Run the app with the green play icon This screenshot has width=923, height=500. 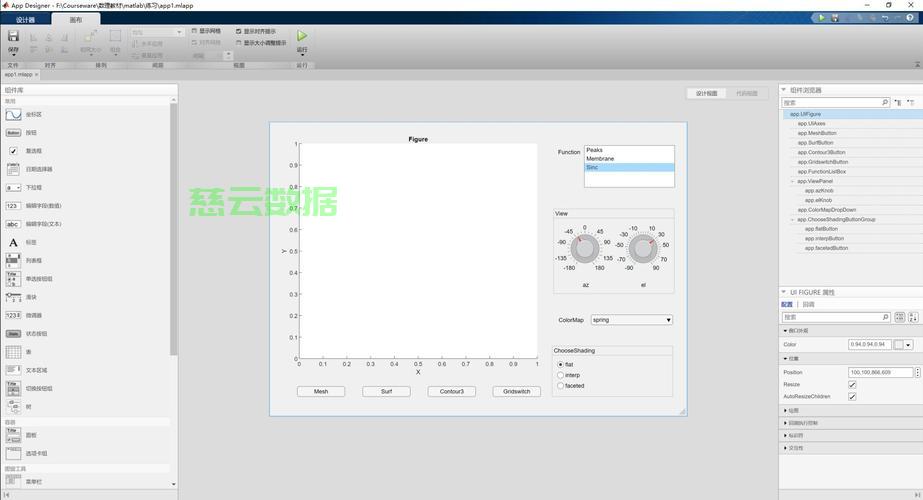(x=302, y=36)
